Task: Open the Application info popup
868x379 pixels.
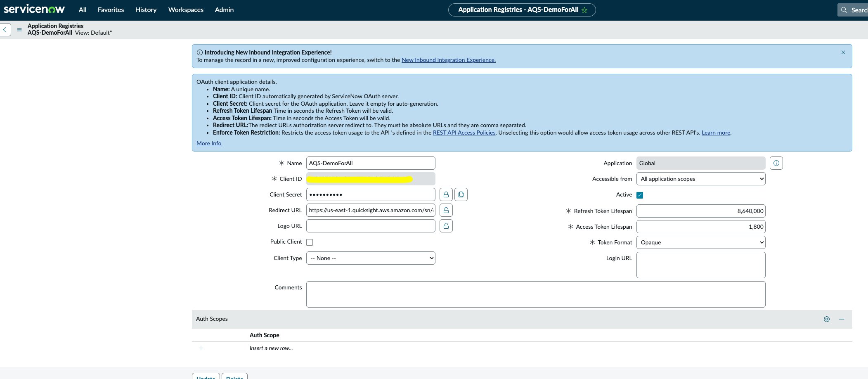Action: [776, 163]
